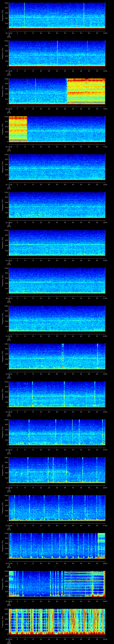Click the 30-second tick on the 20:18 axis
The height and width of the screenshot is (644, 114).
click(x=57, y=223)
